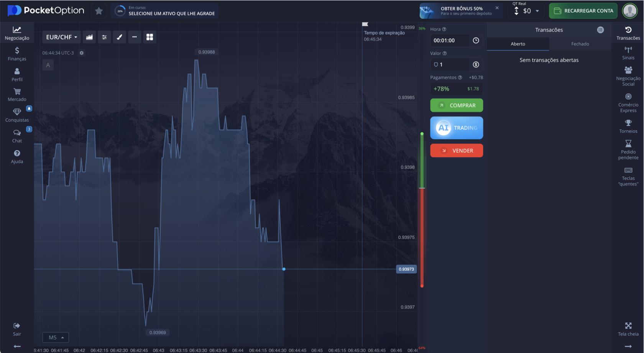
Task: Click the +78% payout percentage
Action: pyautogui.click(x=441, y=89)
